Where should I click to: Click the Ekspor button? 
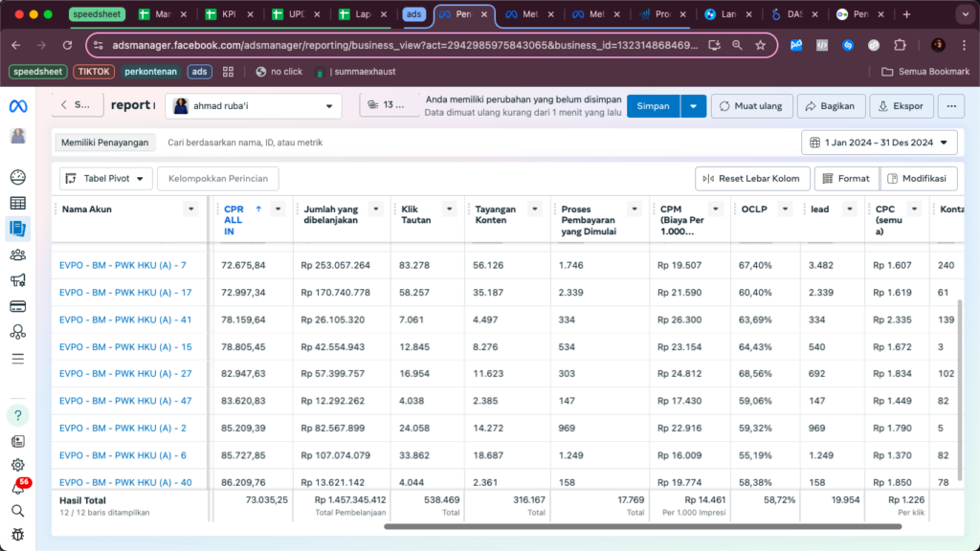(902, 106)
